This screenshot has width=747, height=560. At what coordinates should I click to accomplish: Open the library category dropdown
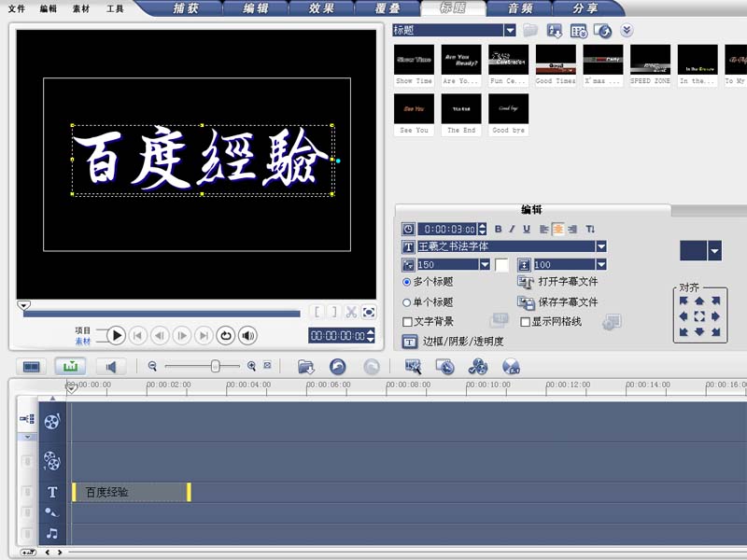pos(510,31)
